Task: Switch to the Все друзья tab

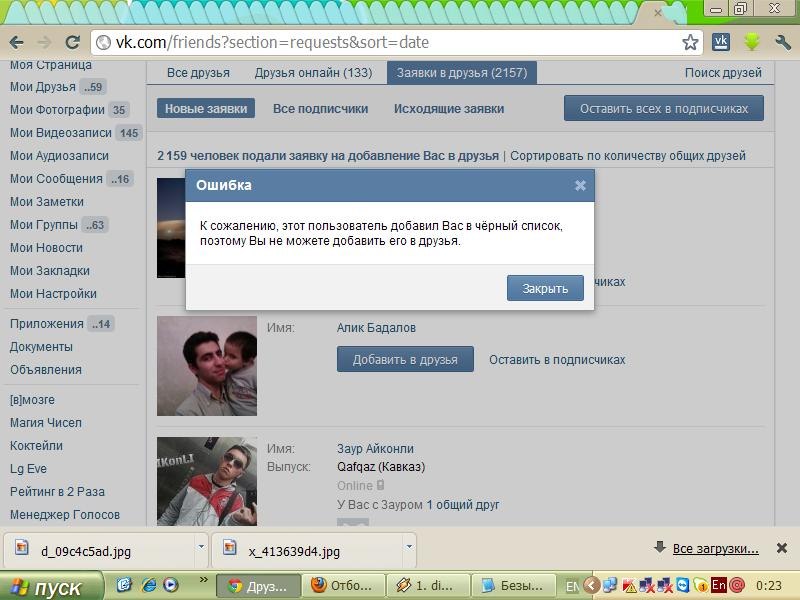Action: click(198, 73)
